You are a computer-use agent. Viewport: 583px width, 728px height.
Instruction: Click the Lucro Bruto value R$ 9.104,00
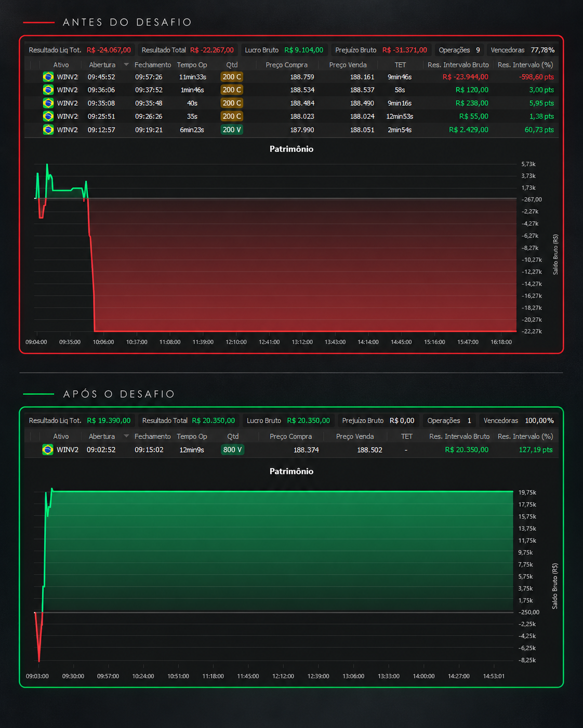(304, 50)
